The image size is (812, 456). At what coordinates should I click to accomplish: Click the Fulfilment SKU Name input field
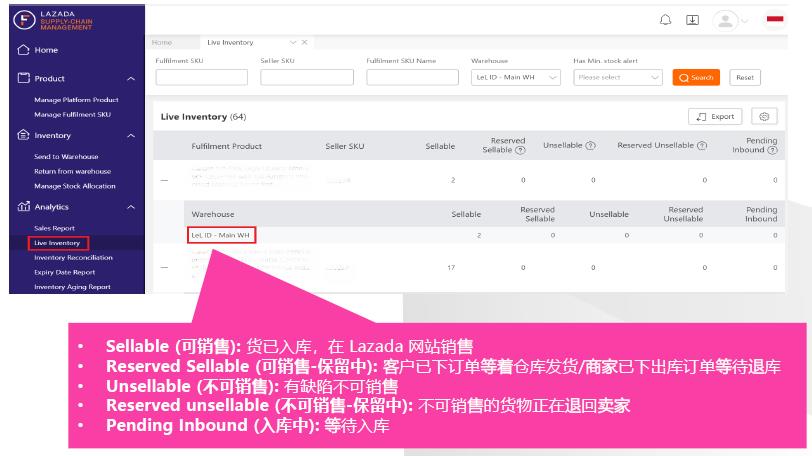click(412, 77)
